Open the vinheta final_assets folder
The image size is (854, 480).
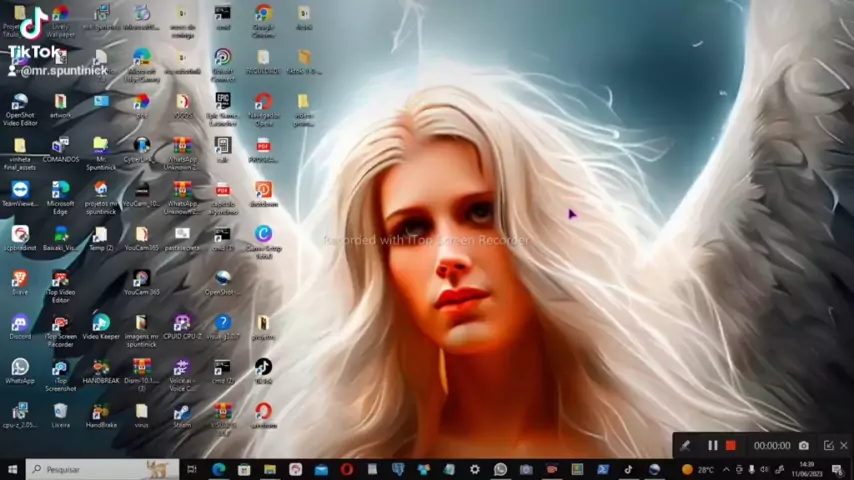point(20,153)
